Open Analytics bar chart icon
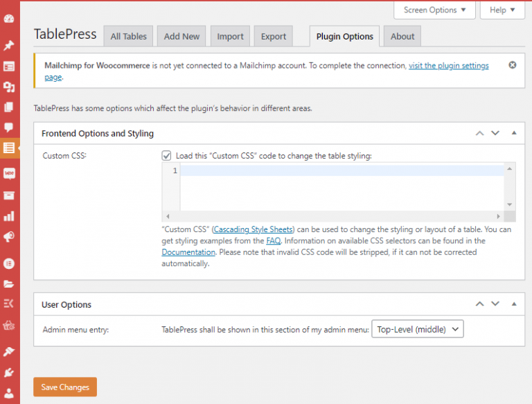 (9, 216)
